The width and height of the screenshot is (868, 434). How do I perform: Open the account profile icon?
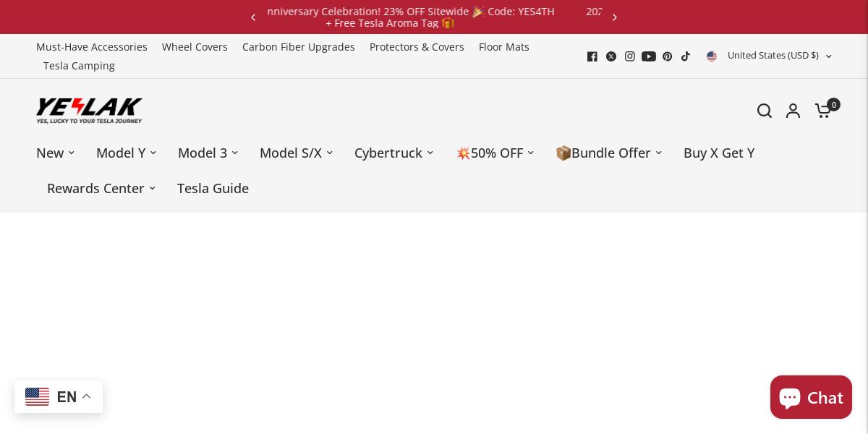793,111
